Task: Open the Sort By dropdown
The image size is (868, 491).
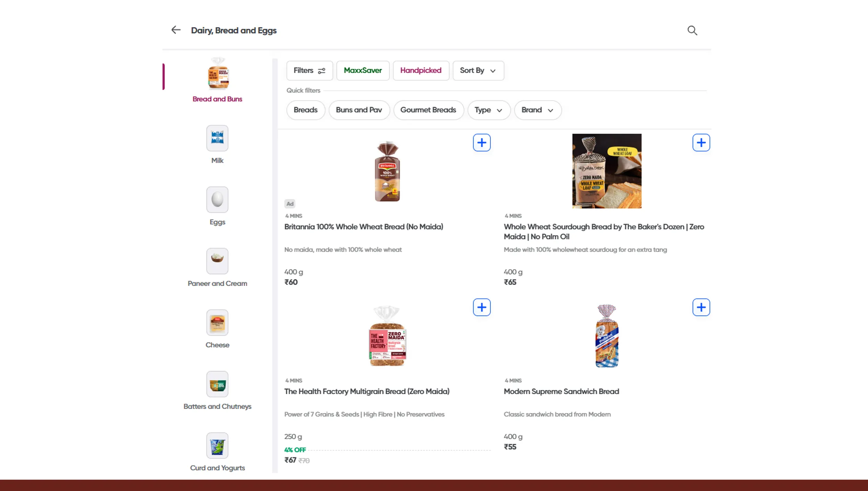Action: coord(478,71)
